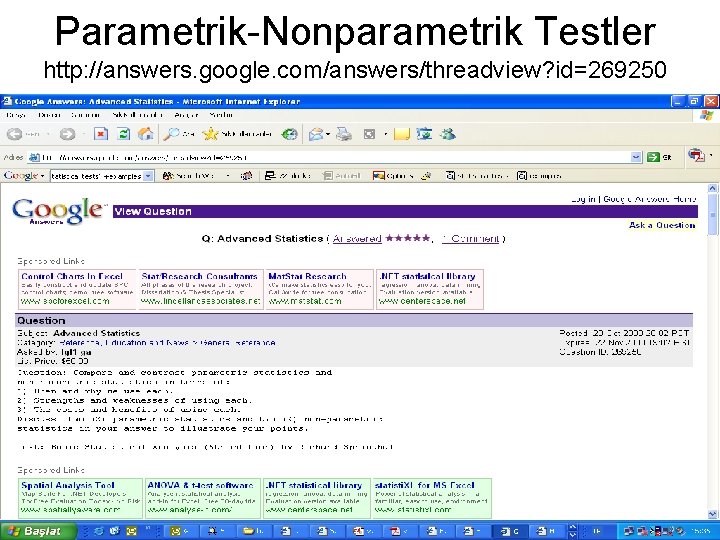Click the last word-find button in Google toolbar
The width and height of the screenshot is (720, 540).
point(539,176)
